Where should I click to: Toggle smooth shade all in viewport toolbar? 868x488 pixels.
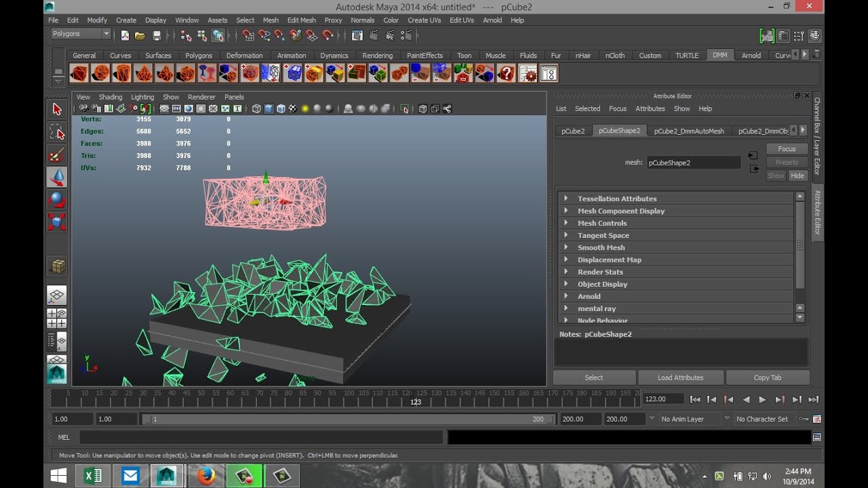[269, 108]
